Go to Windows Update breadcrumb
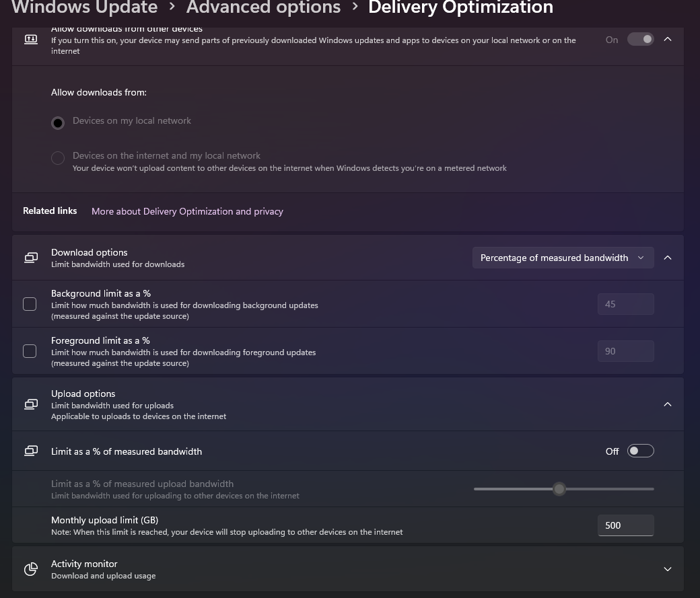The width and height of the screenshot is (700, 598). tap(84, 7)
